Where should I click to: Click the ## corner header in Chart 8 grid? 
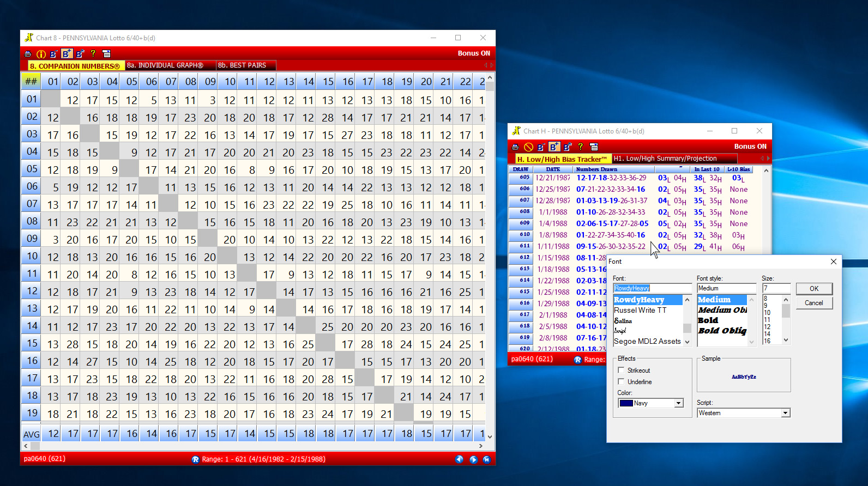pyautogui.click(x=31, y=81)
